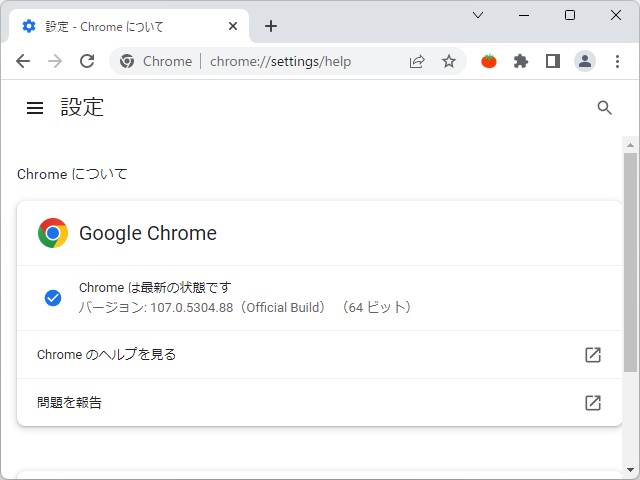Open the Extensions puzzle piece menu

tap(520, 62)
